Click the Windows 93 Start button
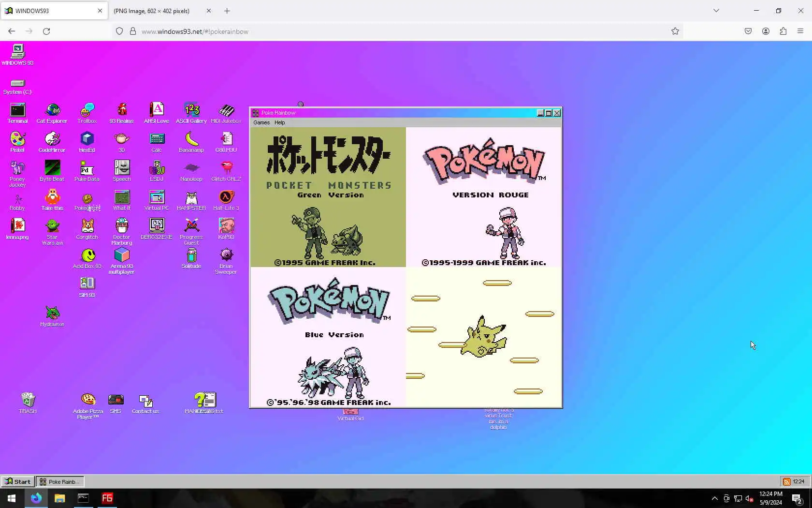This screenshot has height=508, width=812. pyautogui.click(x=18, y=481)
